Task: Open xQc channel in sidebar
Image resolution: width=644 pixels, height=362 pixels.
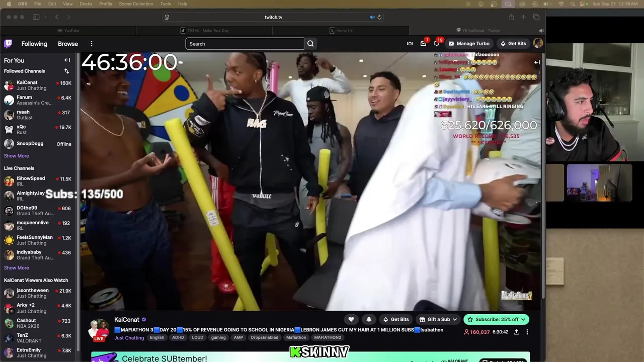Action: [x=38, y=130]
